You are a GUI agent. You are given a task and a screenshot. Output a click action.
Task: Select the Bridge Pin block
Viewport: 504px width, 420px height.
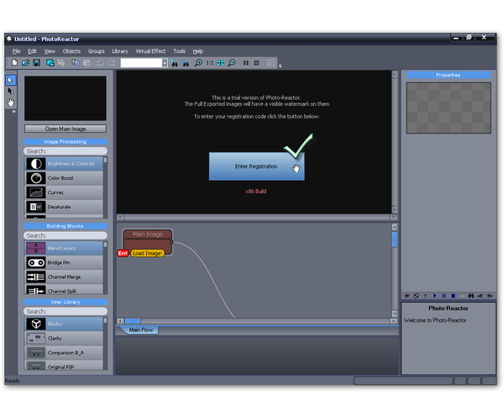pyautogui.click(x=64, y=263)
